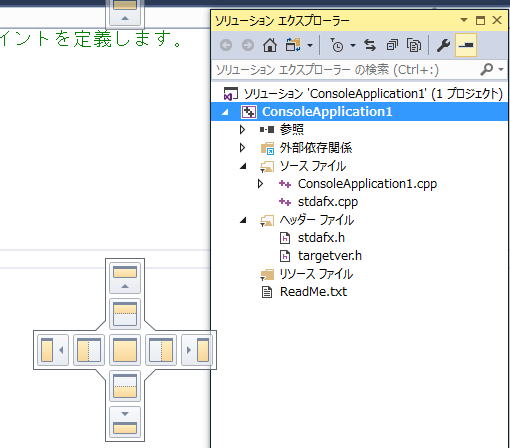Image resolution: width=510 pixels, height=448 pixels.
Task: Click the Home icon in Solution Explorer toolbar
Action: 270,45
